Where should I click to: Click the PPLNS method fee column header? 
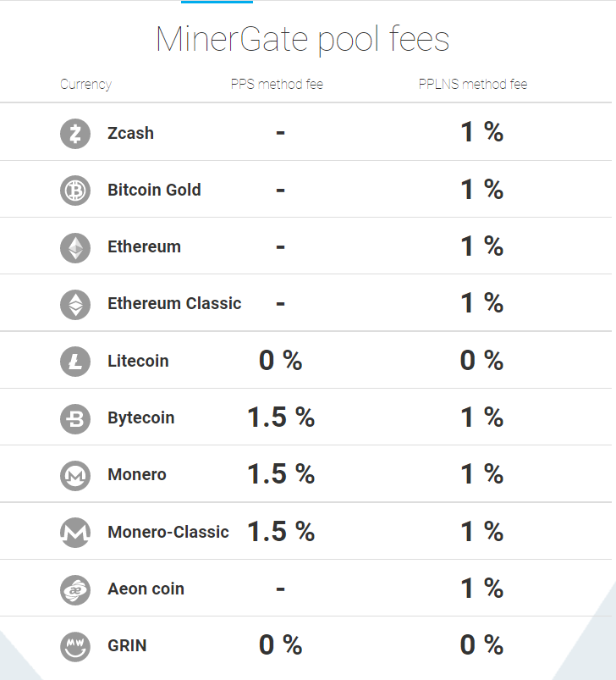tap(473, 84)
